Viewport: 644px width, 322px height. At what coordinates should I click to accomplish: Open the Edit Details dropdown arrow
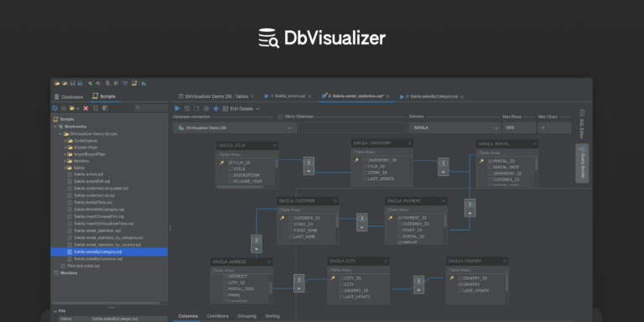pyautogui.click(x=258, y=109)
